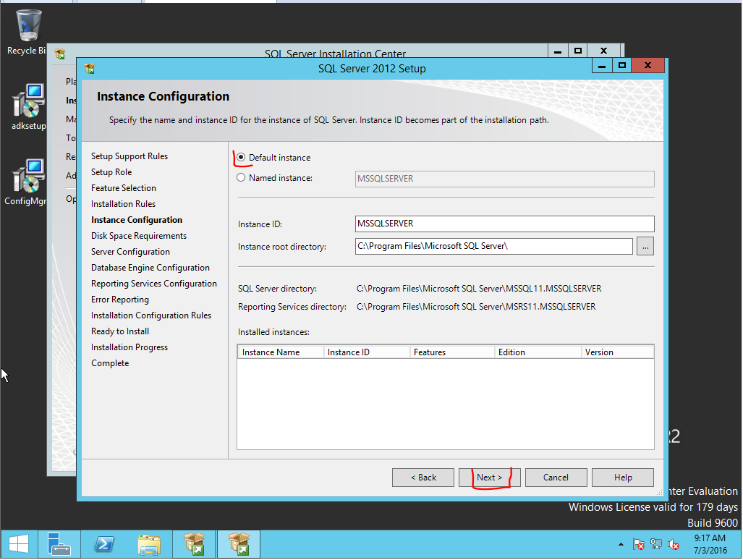Select Instance Configuration step
This screenshot has width=743, height=560.
click(137, 220)
